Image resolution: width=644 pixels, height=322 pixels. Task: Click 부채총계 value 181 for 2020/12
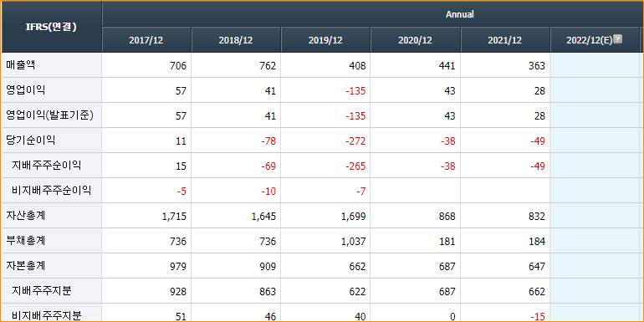coord(447,241)
